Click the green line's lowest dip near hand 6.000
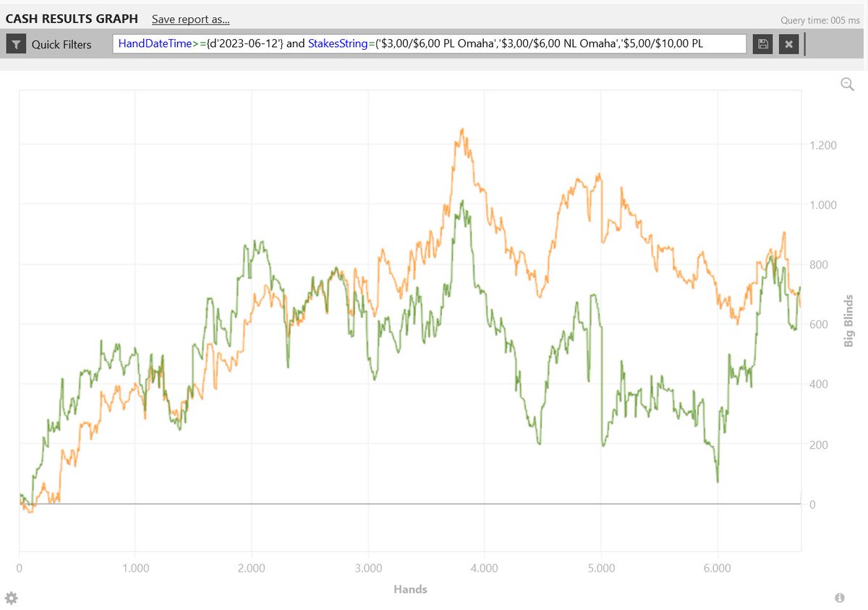Screen dimensions: 868x610 [x=718, y=481]
